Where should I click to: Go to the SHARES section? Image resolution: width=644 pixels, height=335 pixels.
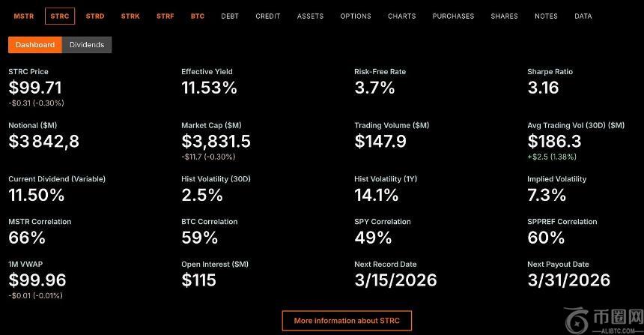coord(504,16)
